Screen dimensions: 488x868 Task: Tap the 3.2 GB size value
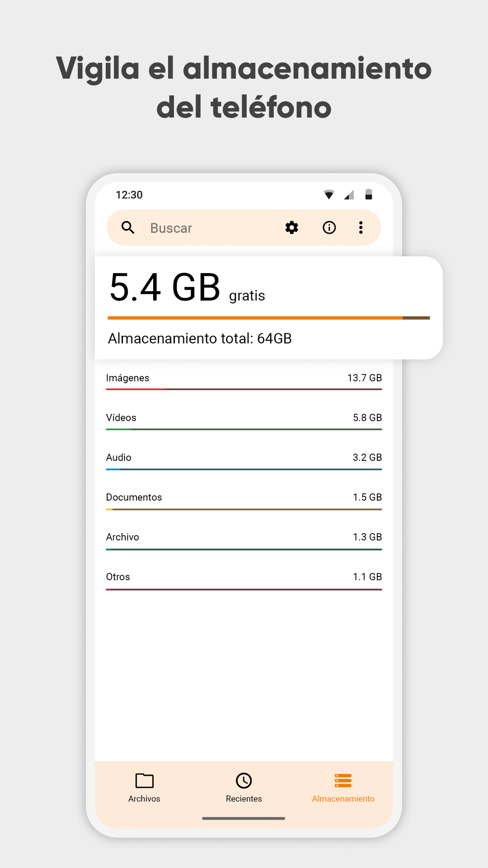click(367, 458)
